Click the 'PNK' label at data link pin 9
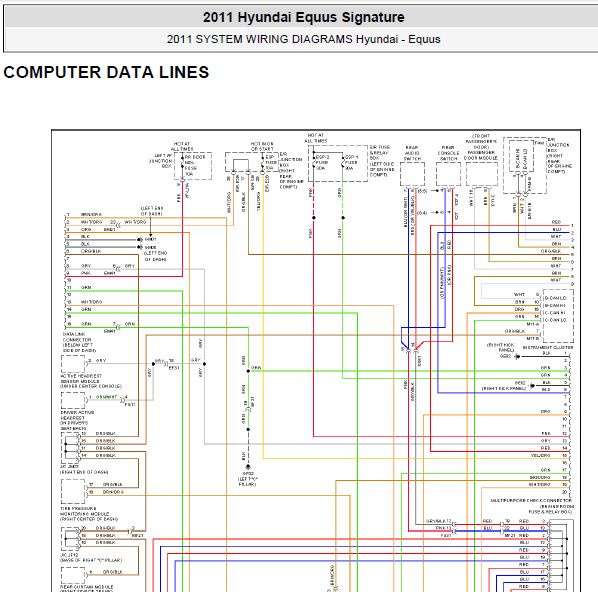598x592 pixels. pos(86,273)
